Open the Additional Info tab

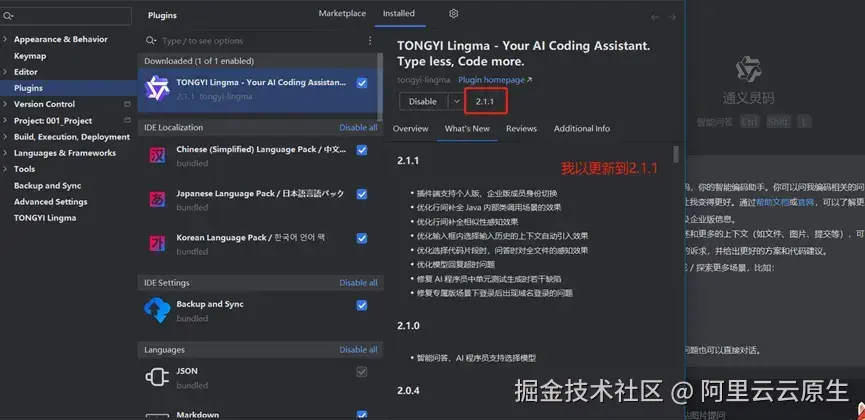(x=582, y=128)
